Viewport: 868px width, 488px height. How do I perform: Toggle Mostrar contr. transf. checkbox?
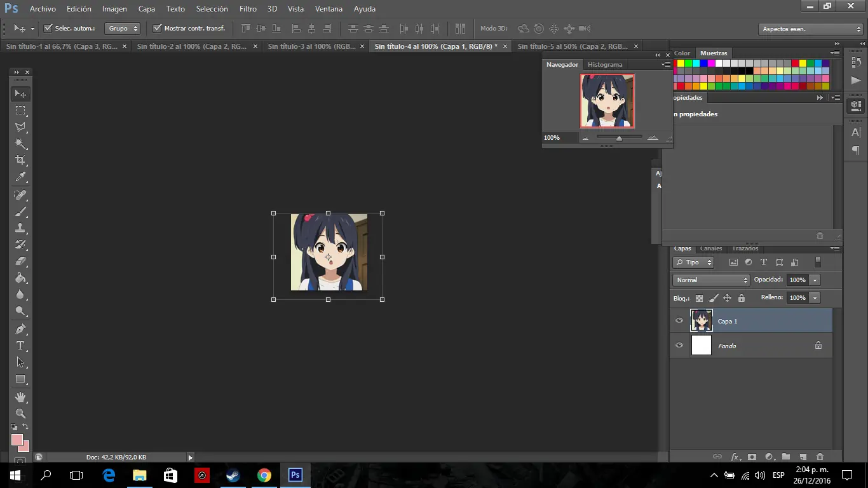[x=158, y=28]
